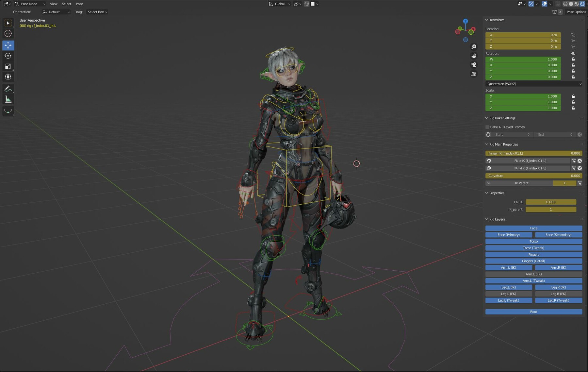The height and width of the screenshot is (372, 588).
Task: Select the Measure tool
Action: 8,99
